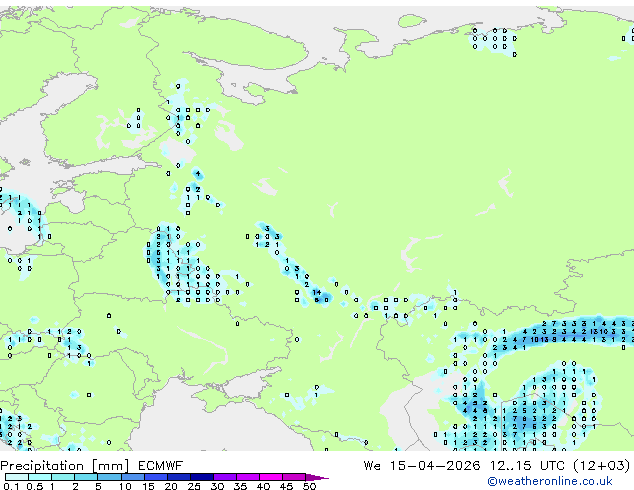Click the 1–2 mm legend color swatch
Screen dimensions: 634x490
coord(63,477)
